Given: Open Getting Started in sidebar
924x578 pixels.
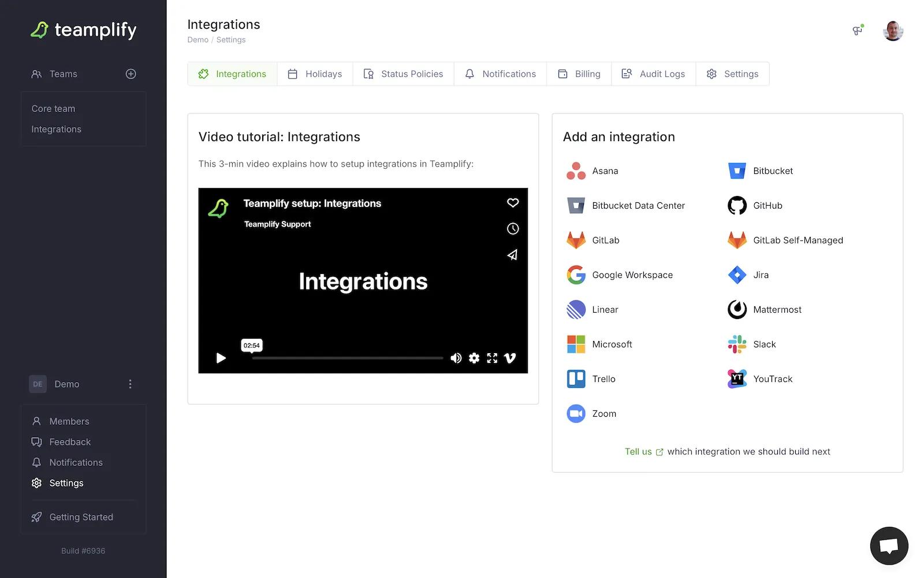Looking at the screenshot, I should [x=81, y=517].
